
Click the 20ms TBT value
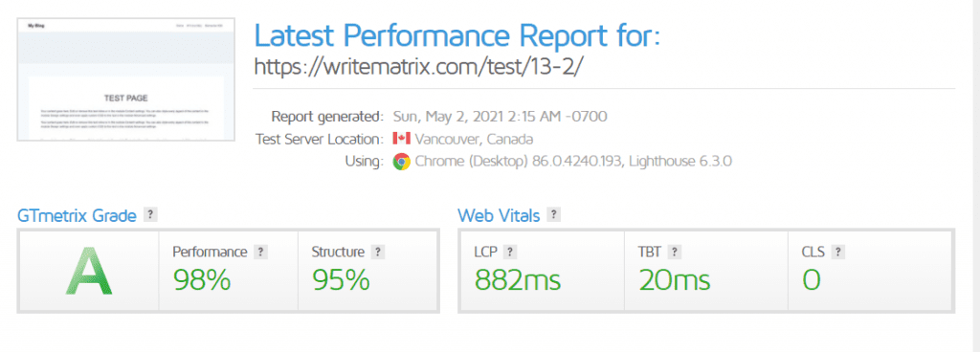[675, 280]
